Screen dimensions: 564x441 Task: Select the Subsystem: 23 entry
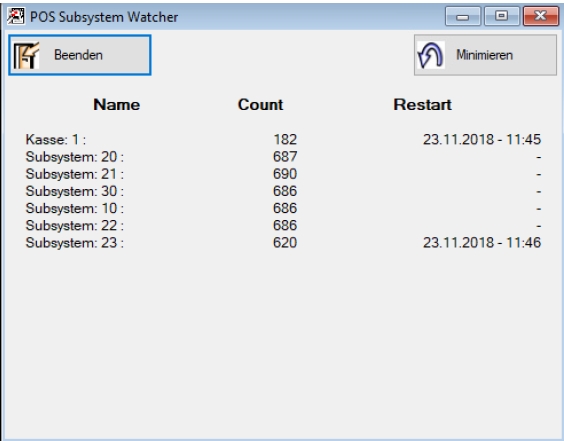pyautogui.click(x=74, y=243)
